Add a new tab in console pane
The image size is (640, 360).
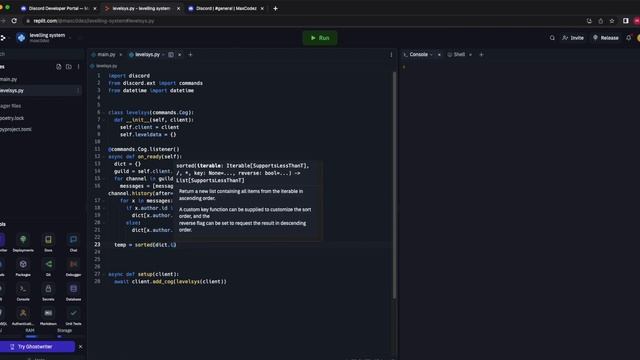pyautogui.click(x=481, y=55)
